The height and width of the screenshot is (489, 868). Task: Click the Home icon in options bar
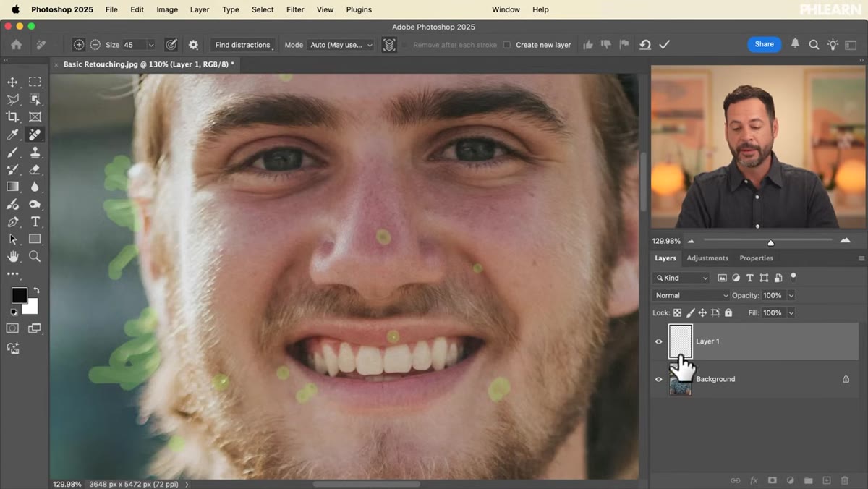16,45
